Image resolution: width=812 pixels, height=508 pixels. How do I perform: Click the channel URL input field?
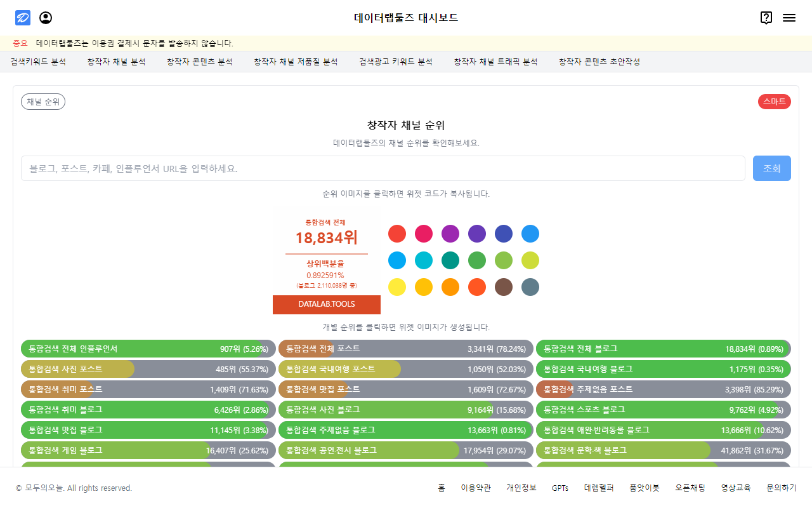point(383,168)
